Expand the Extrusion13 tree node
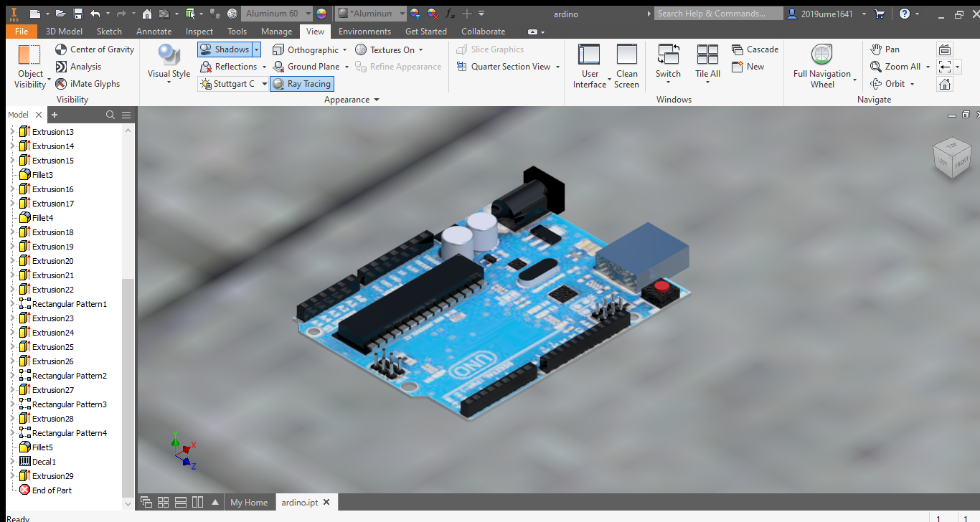The image size is (980, 522). coord(11,132)
